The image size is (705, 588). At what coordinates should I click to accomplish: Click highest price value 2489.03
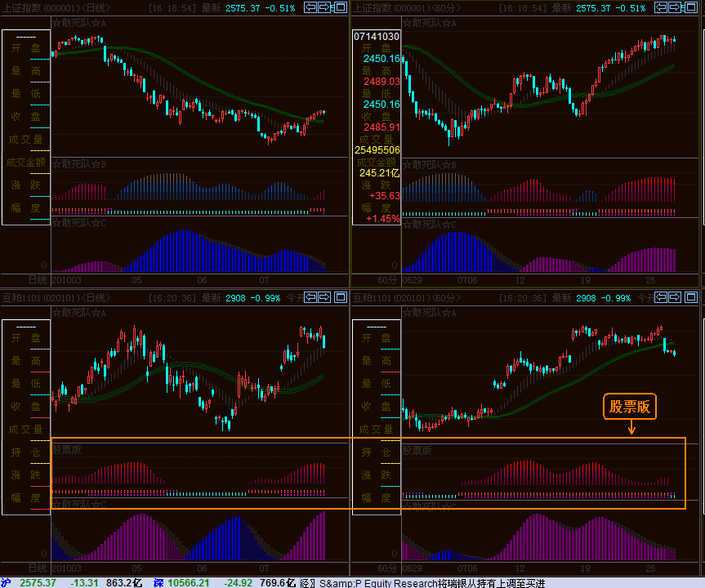[x=382, y=82]
